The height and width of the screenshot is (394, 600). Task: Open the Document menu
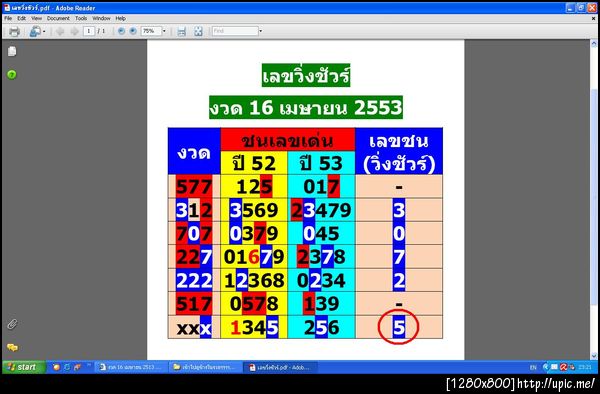point(58,18)
